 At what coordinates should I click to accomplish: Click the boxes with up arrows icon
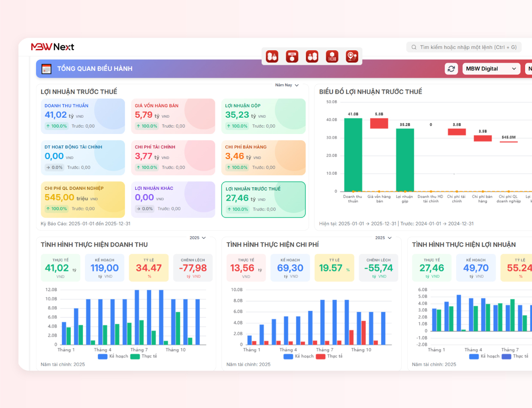click(x=312, y=56)
